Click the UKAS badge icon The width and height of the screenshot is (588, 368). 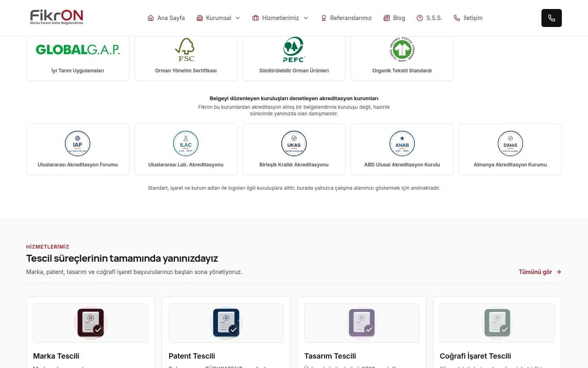[x=294, y=144]
